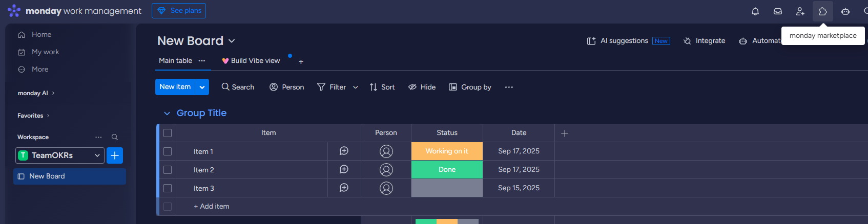This screenshot has height=224, width=868.
Task: Assign person to Item 2
Action: coord(386,170)
